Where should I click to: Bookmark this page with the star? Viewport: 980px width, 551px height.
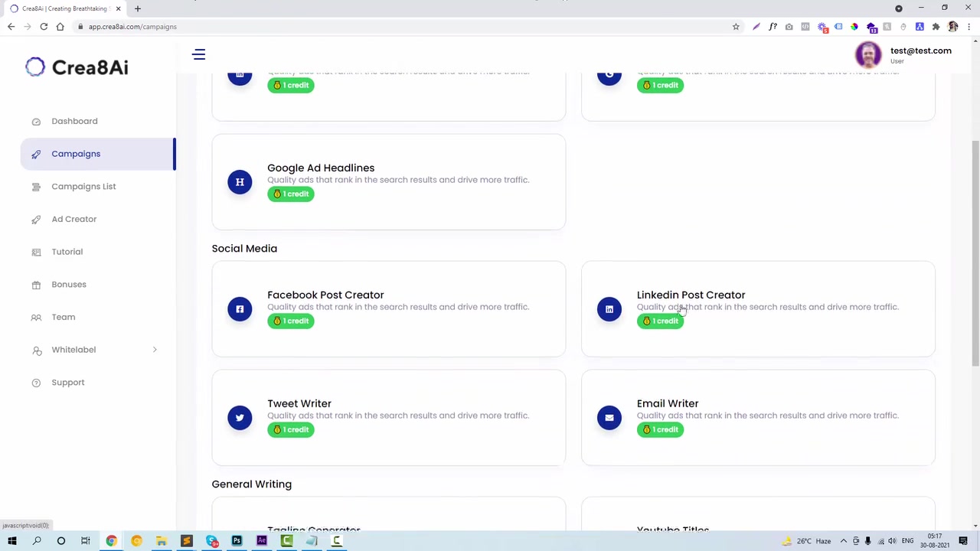pyautogui.click(x=736, y=27)
